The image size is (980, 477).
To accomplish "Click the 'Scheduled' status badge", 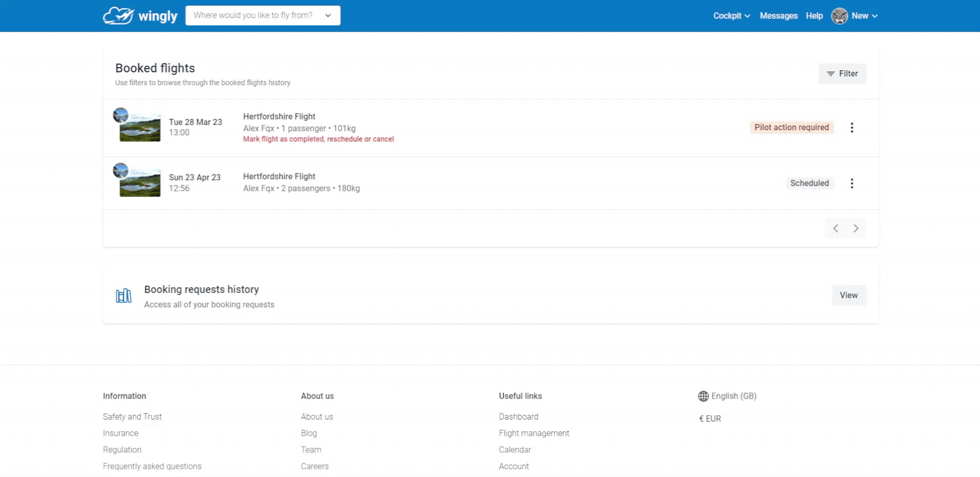I will (x=809, y=183).
